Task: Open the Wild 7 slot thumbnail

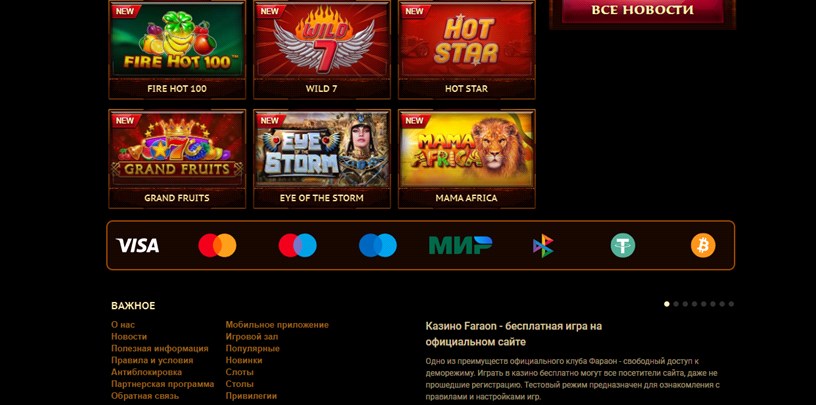Action: 322,49
